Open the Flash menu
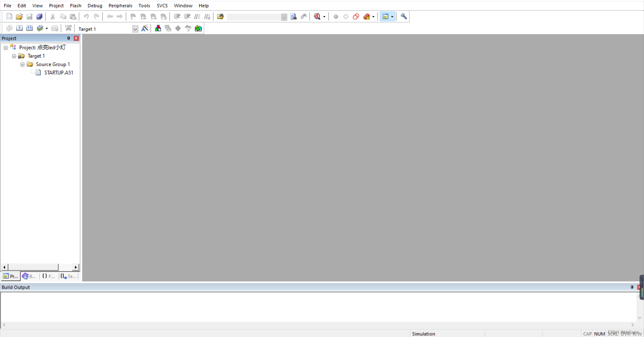This screenshot has width=644, height=337. (x=75, y=6)
